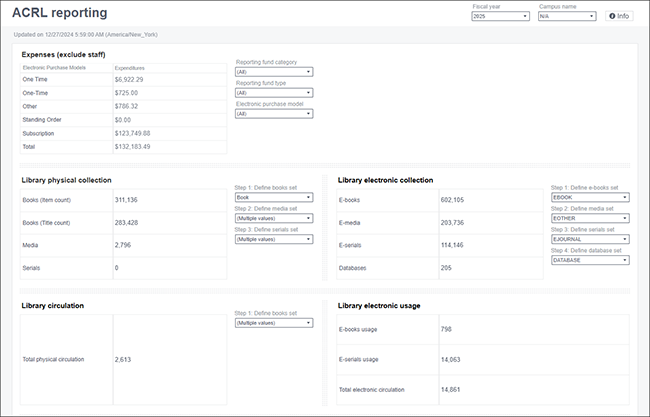Viewport: 650px width, 417px height.
Task: Click the 'Library electronic collection' heading
Action: 386,180
